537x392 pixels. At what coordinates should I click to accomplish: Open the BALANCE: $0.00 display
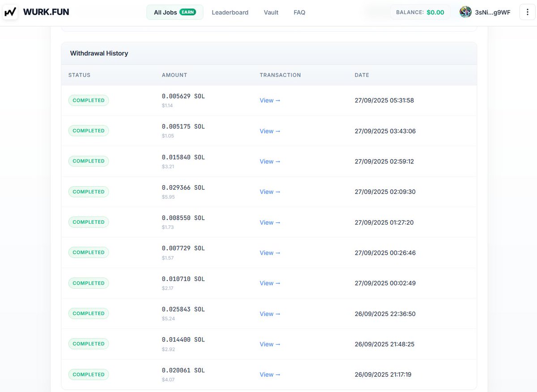[x=420, y=12]
